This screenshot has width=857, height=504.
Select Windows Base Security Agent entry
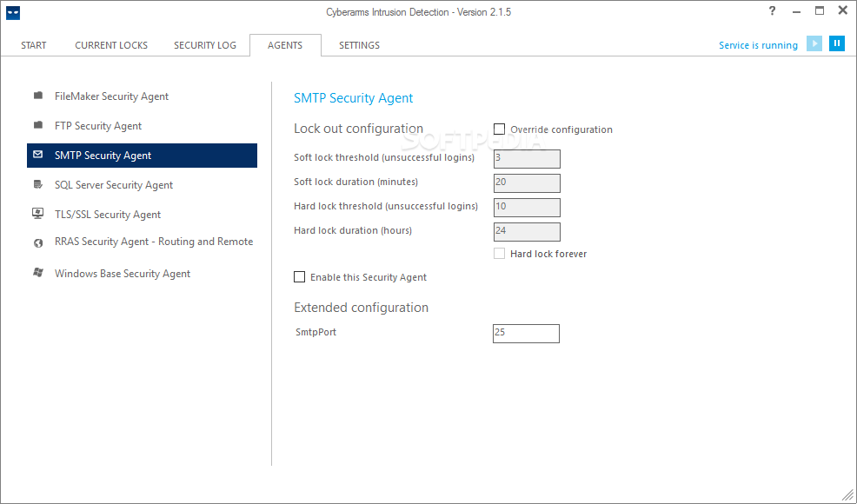point(142,274)
